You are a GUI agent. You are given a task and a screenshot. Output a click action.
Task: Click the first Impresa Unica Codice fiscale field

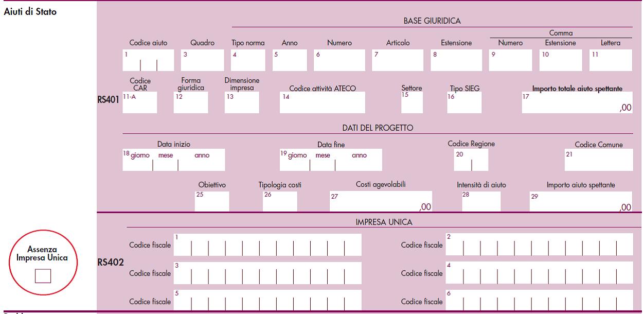click(267, 245)
